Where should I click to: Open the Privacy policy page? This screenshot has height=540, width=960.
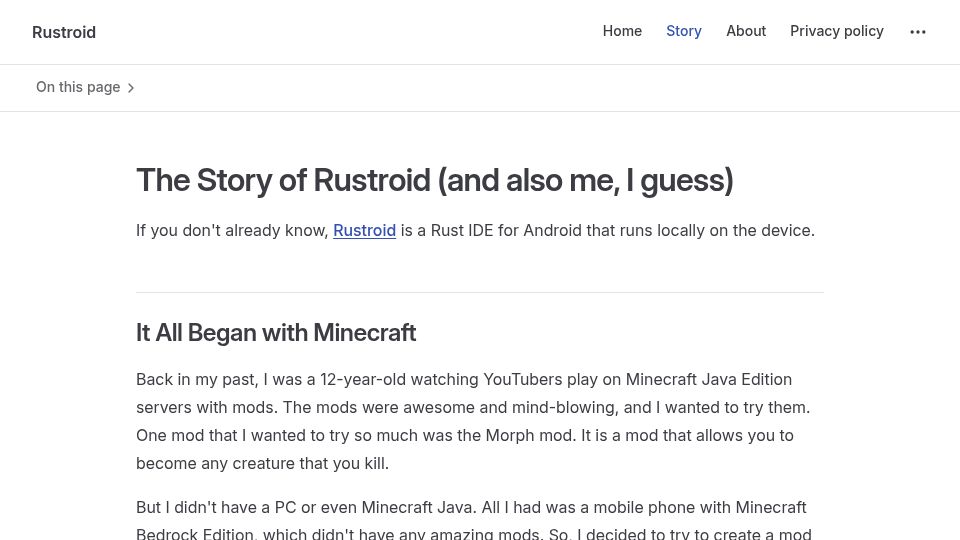click(836, 31)
